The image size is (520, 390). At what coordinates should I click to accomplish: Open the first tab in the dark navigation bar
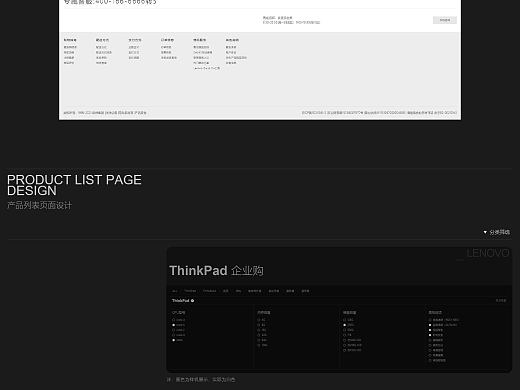[175, 291]
